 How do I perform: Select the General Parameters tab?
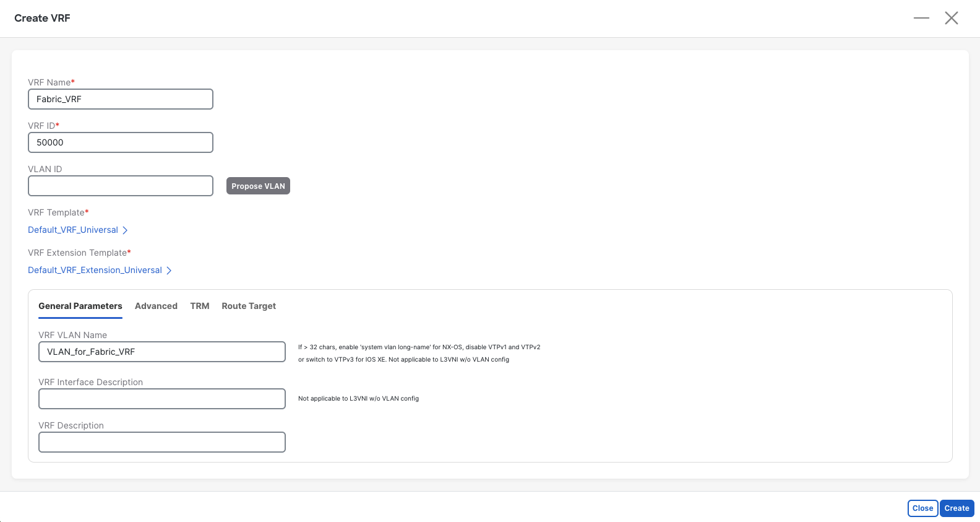coord(80,306)
